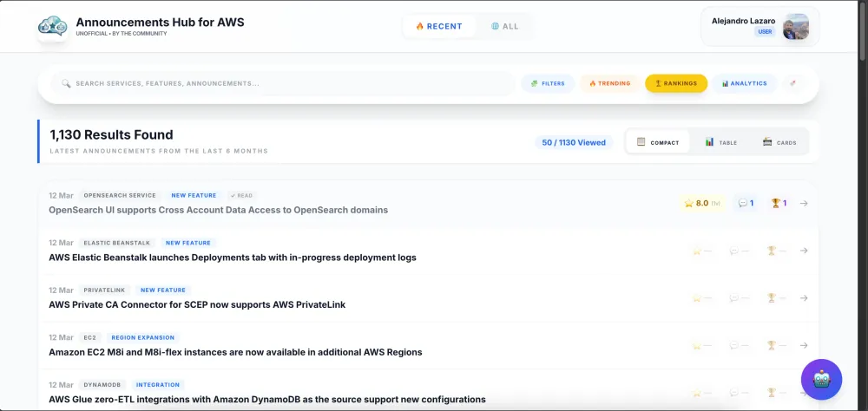This screenshot has height=411, width=868.
Task: Click the Announcements Hub cloud logo
Action: tap(53, 26)
